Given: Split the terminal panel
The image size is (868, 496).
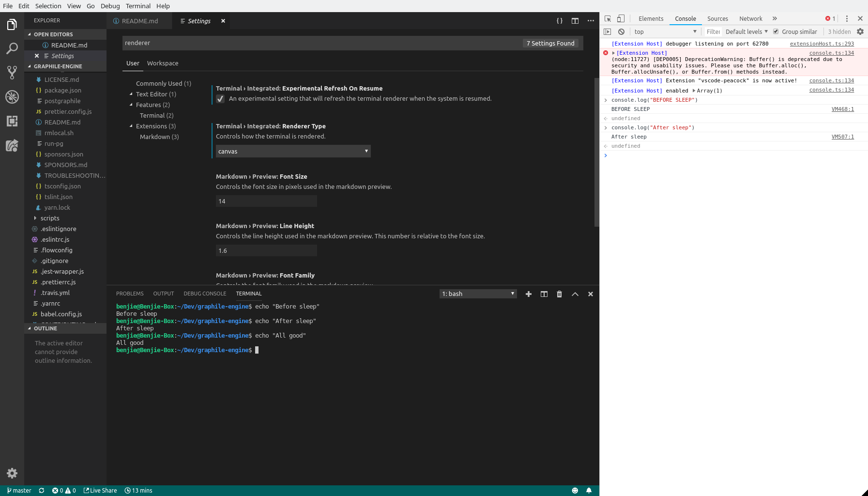Looking at the screenshot, I should pos(544,294).
